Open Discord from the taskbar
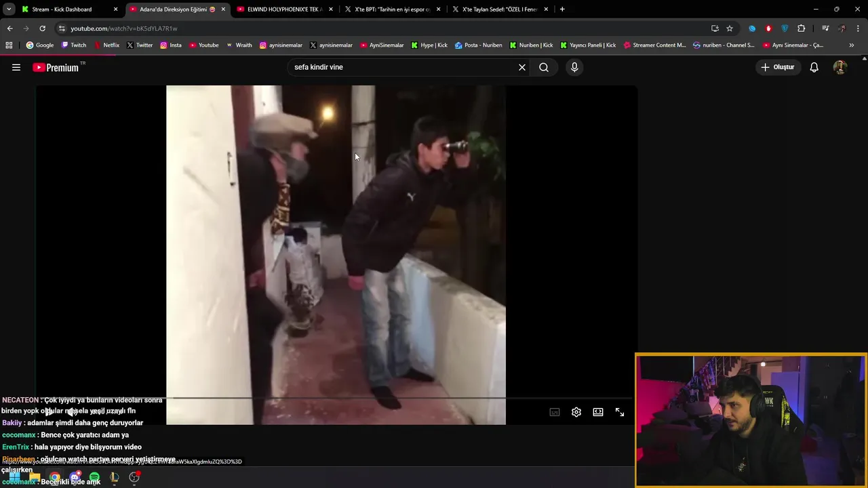This screenshot has height=488, width=868. point(75,478)
